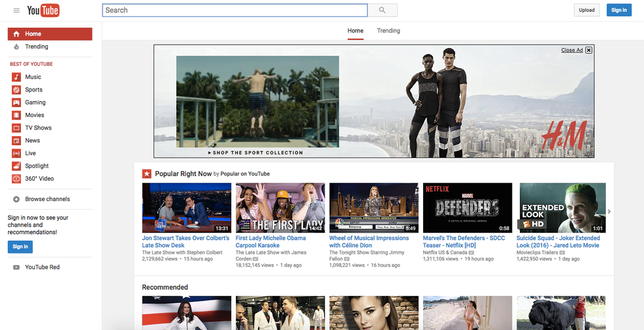
Task: Click the Upload button
Action: tap(586, 11)
